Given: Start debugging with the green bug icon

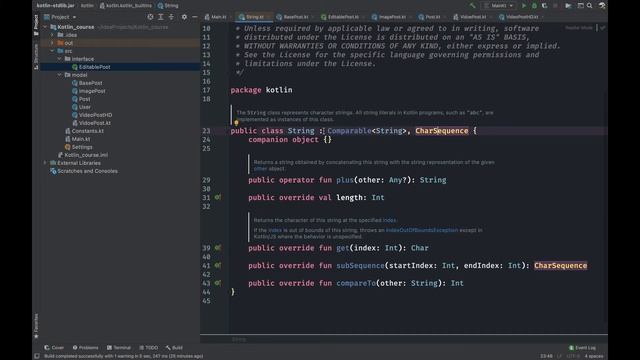Looking at the screenshot, I should [x=534, y=6].
